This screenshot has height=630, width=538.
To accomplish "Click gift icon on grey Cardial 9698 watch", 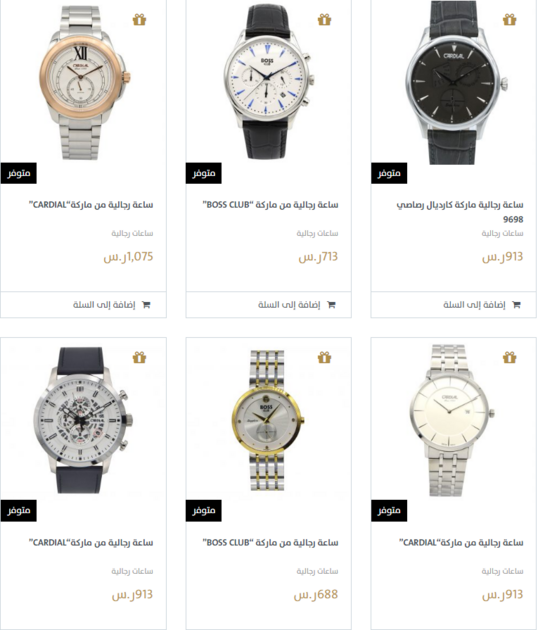I will (509, 19).
